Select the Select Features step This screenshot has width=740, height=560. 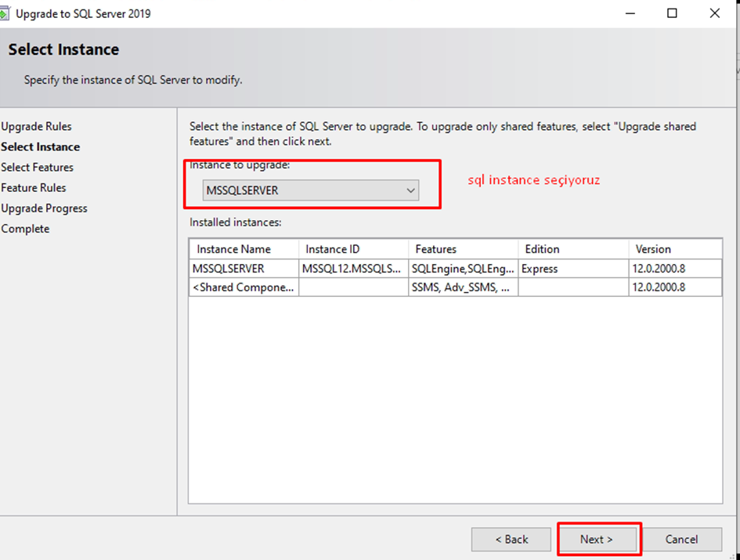point(38,167)
